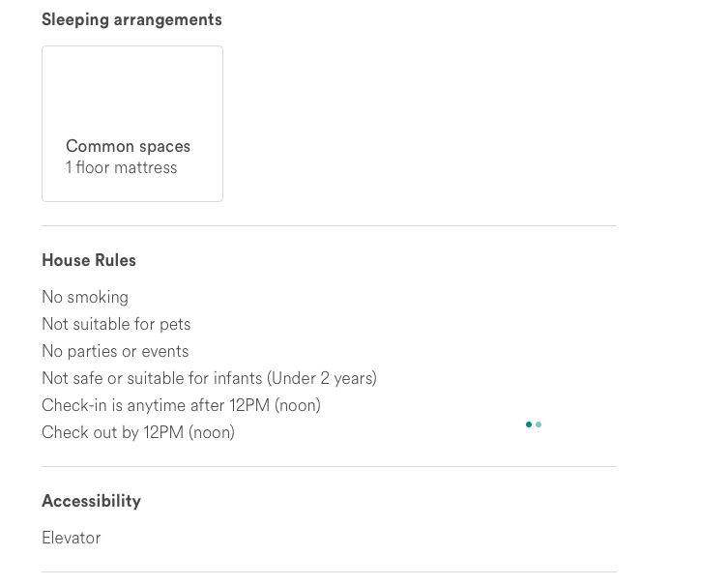
Task: Select the Common spaces label text
Action: (x=129, y=147)
